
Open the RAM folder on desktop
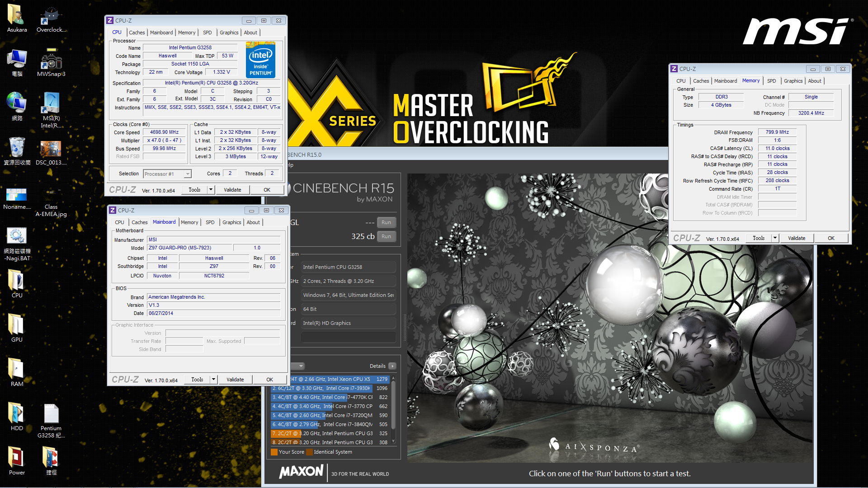tap(17, 372)
